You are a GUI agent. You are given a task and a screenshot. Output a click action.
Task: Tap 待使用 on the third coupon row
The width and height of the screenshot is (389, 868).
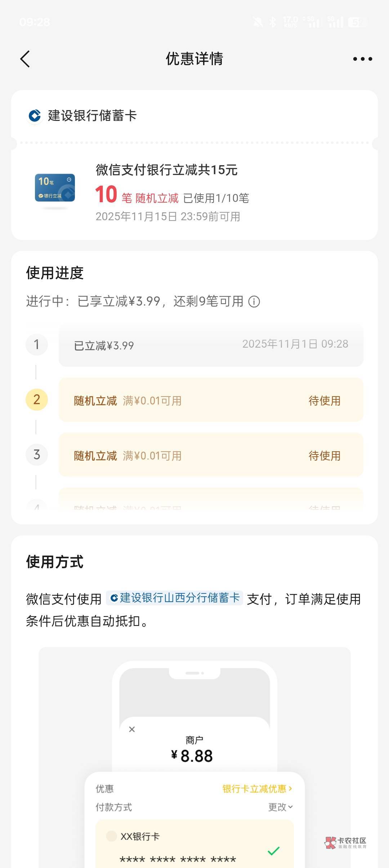pyautogui.click(x=324, y=456)
